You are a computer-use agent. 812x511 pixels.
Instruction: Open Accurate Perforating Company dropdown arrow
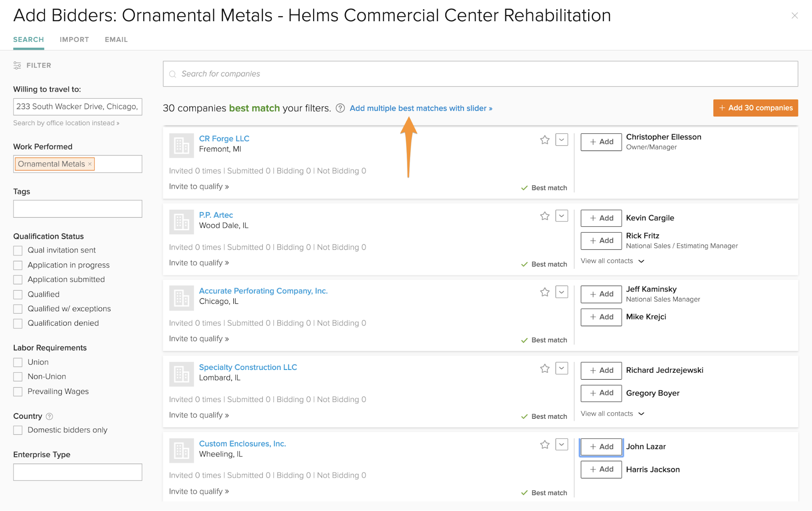[562, 292]
